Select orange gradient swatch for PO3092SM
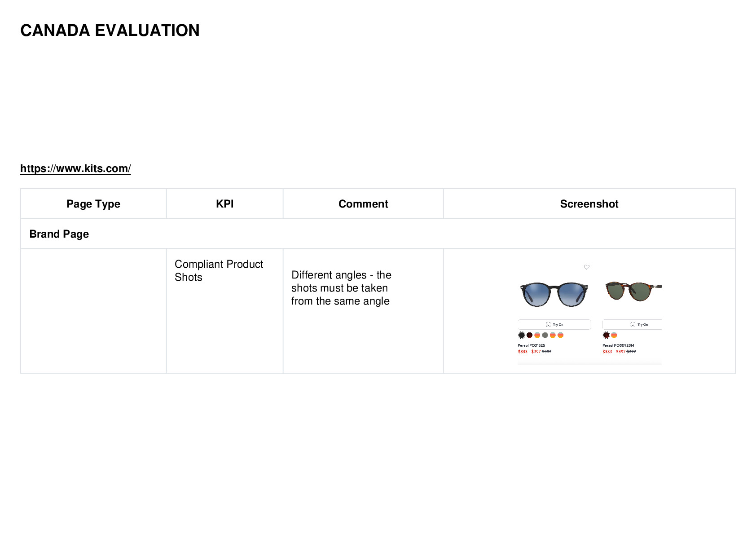Viewport: 756px width, 535px height. pyautogui.click(x=614, y=335)
